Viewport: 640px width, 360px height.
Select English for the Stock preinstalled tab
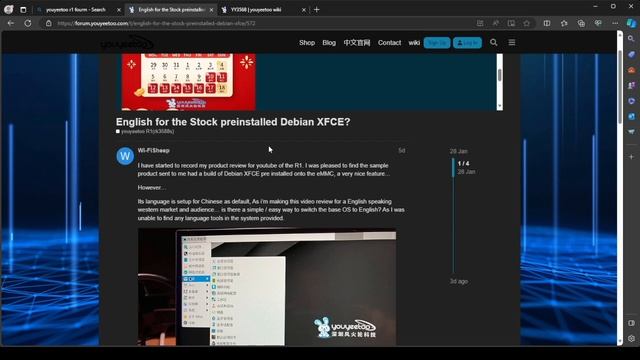coord(171,9)
